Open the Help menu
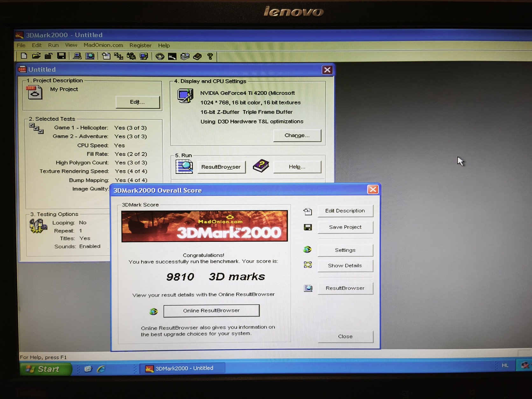This screenshot has height=399, width=532. coord(164,45)
